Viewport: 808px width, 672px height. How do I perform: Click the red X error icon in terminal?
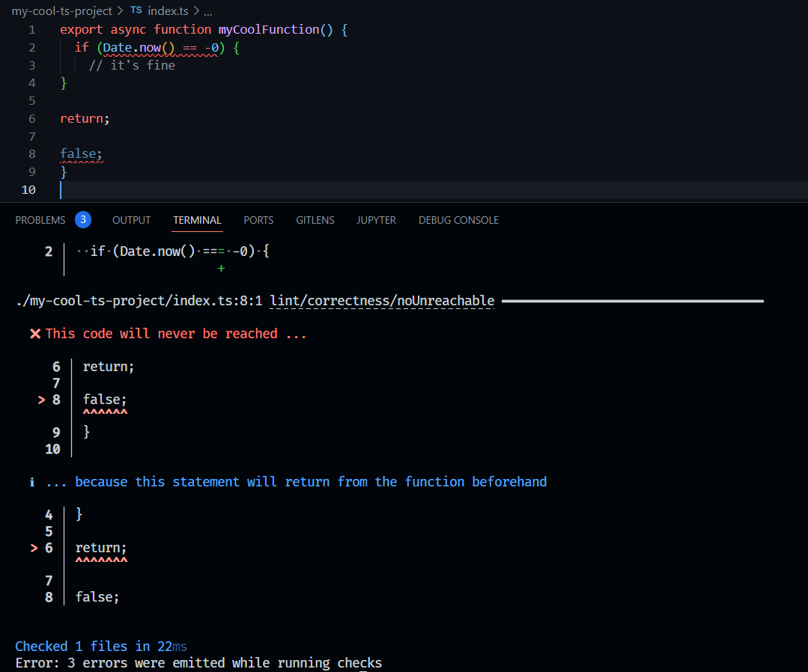tap(35, 334)
